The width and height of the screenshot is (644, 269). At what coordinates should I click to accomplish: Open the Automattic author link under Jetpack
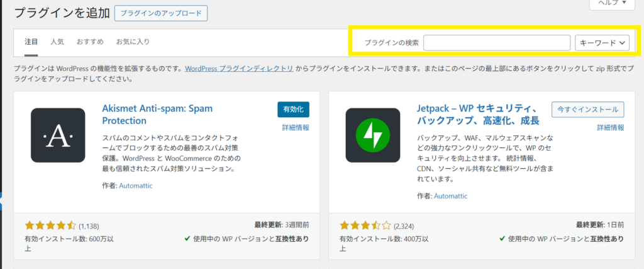450,196
